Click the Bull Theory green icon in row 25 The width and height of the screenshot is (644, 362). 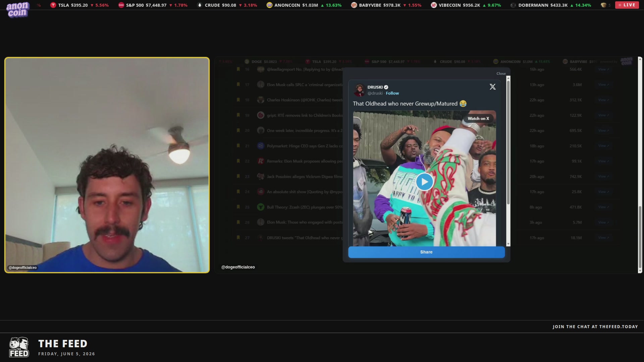(x=261, y=207)
